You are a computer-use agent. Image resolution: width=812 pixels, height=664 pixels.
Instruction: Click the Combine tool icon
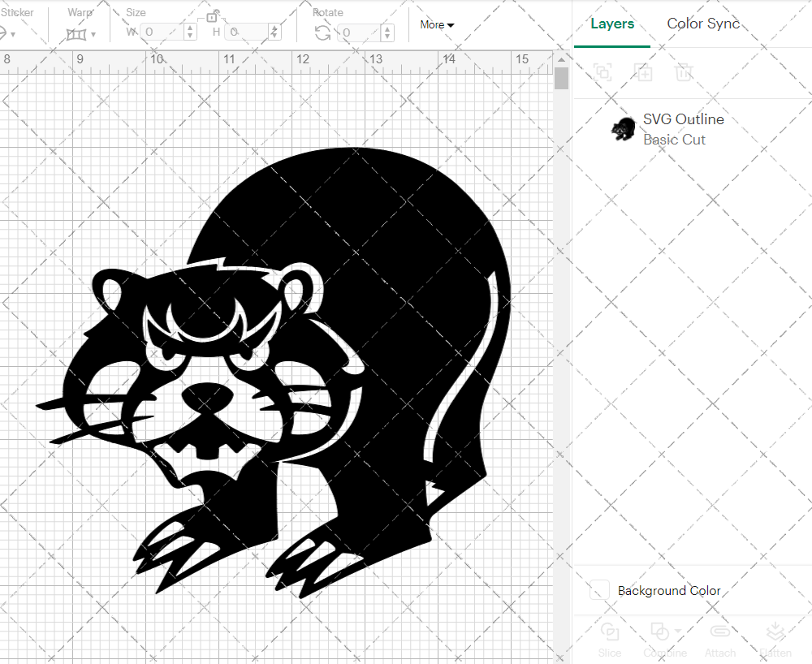click(x=659, y=631)
